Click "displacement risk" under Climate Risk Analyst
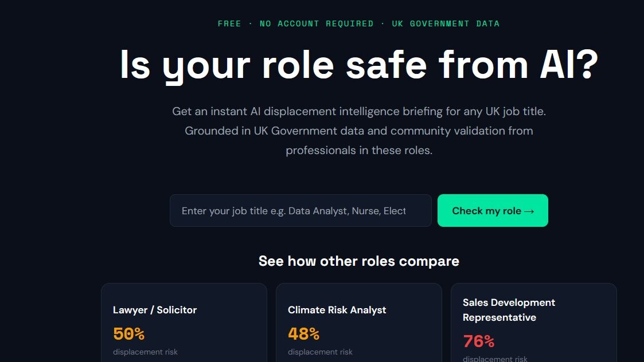 click(319, 352)
